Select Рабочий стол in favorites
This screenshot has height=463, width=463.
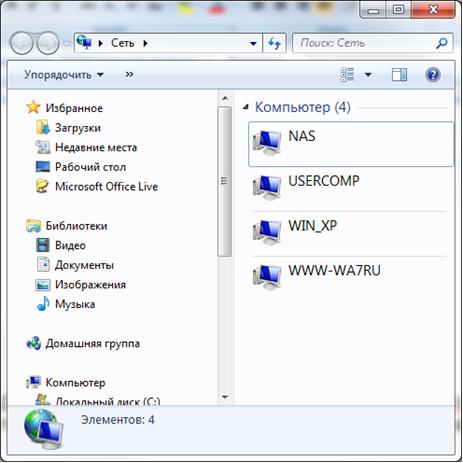pos(90,167)
